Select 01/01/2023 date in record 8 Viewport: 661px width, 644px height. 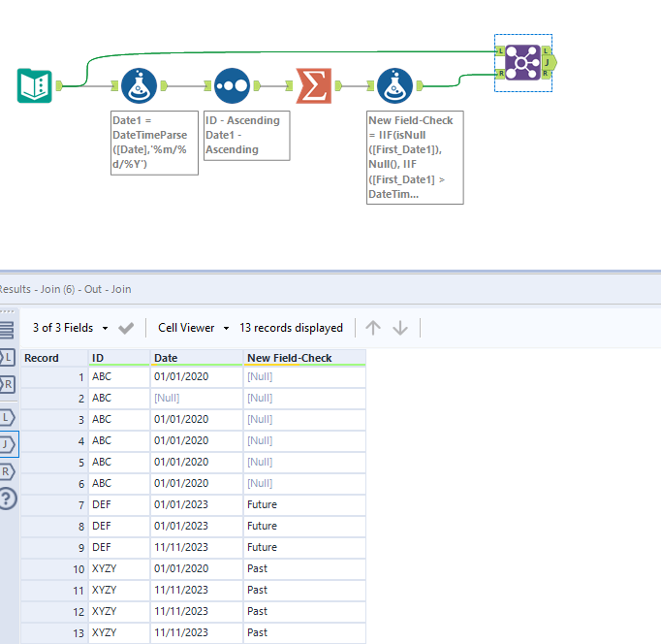(197, 527)
